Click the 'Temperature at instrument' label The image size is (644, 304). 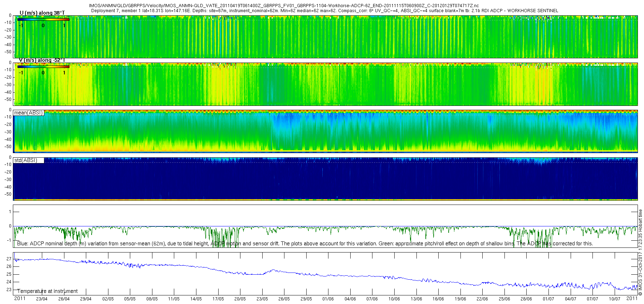point(48,291)
